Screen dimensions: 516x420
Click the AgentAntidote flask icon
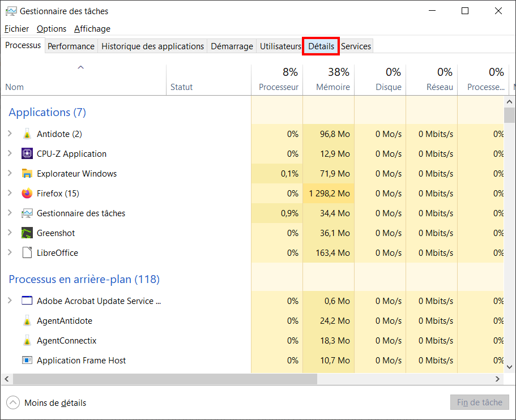27,321
